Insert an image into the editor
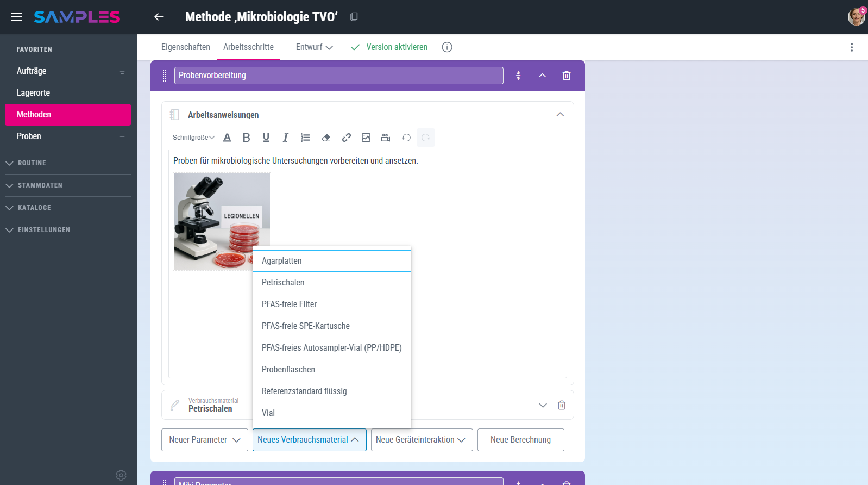 (366, 138)
